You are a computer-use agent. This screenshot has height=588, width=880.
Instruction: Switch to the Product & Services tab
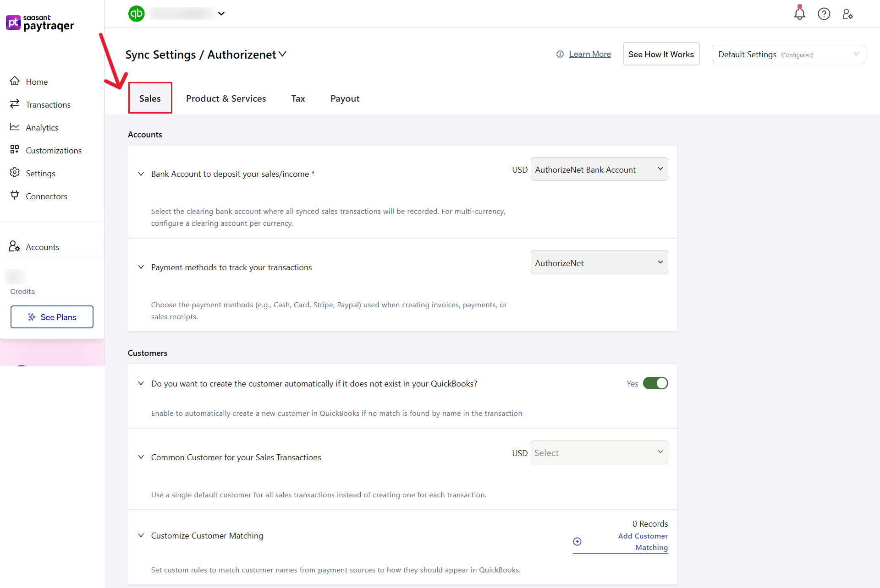pos(226,98)
